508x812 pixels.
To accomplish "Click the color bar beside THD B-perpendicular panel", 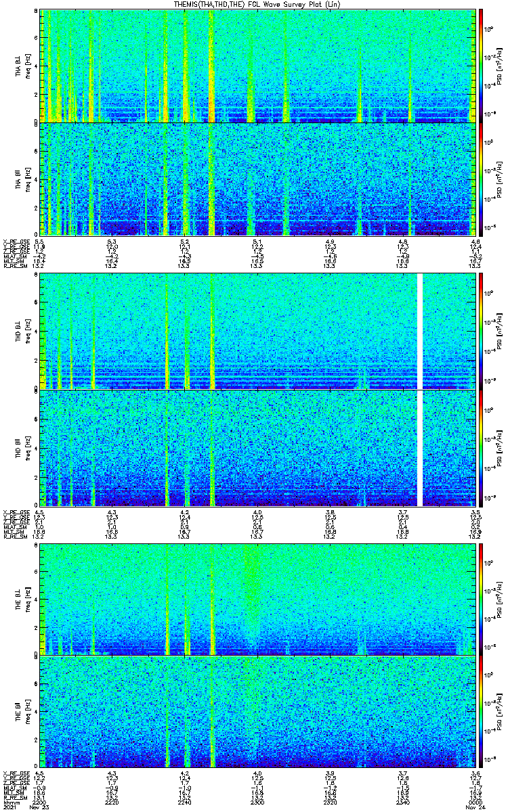I will tap(482, 332).
